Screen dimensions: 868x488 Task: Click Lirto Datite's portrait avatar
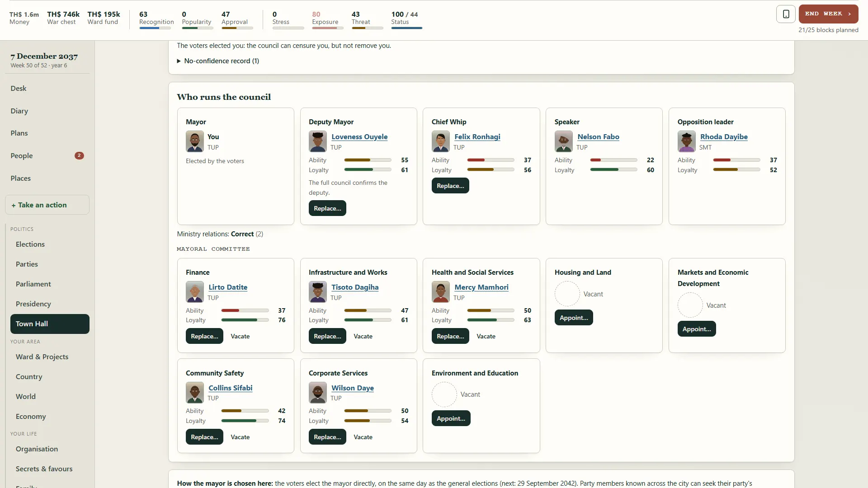point(195,292)
